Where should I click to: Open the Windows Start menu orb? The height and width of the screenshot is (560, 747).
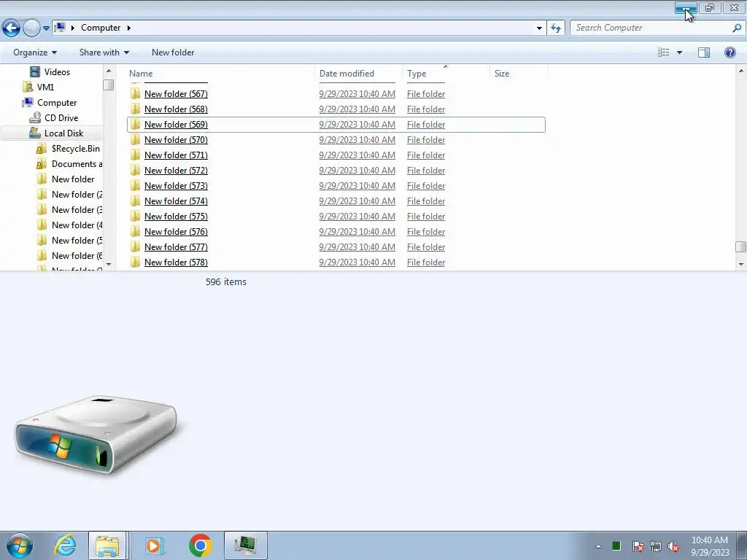click(x=20, y=545)
